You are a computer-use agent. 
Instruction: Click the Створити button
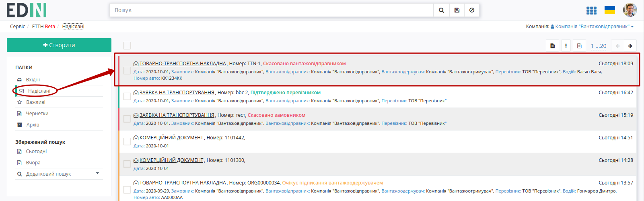[59, 45]
